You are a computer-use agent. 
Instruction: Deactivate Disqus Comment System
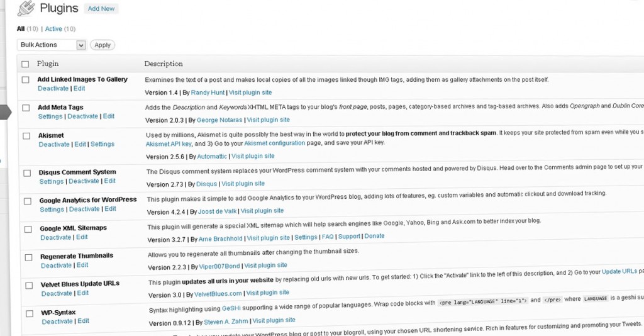click(84, 181)
